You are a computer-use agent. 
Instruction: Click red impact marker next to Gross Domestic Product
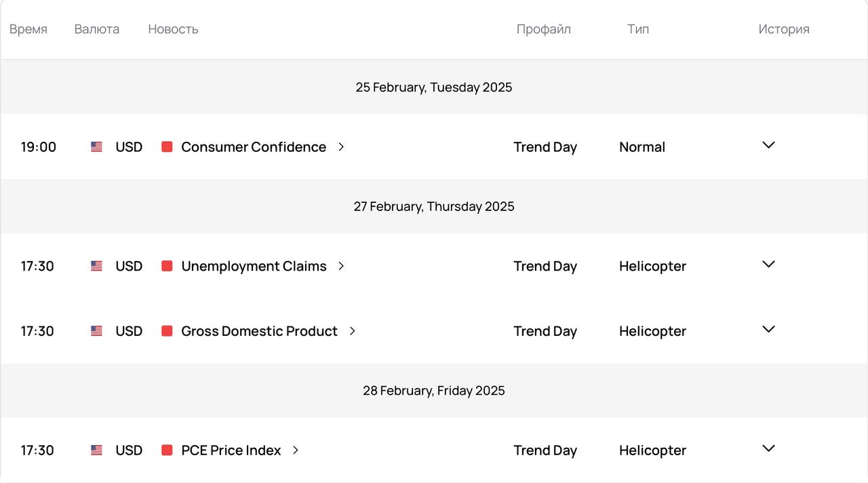click(x=167, y=331)
